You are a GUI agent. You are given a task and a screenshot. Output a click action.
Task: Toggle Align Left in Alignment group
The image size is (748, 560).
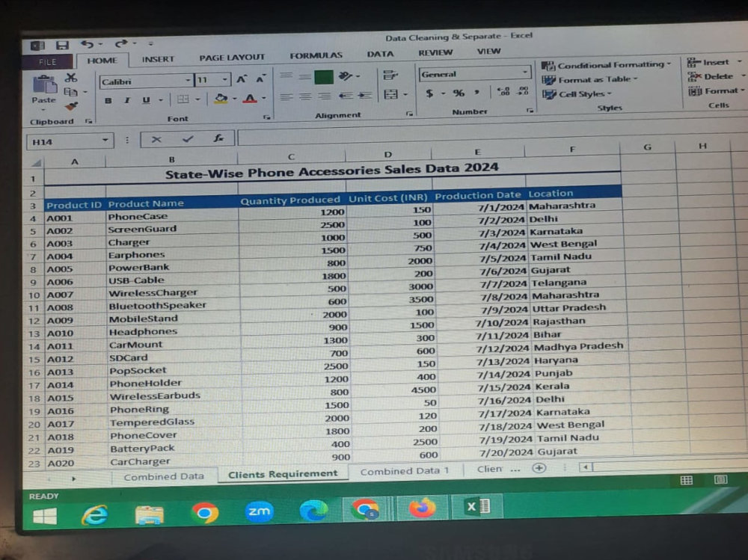286,97
